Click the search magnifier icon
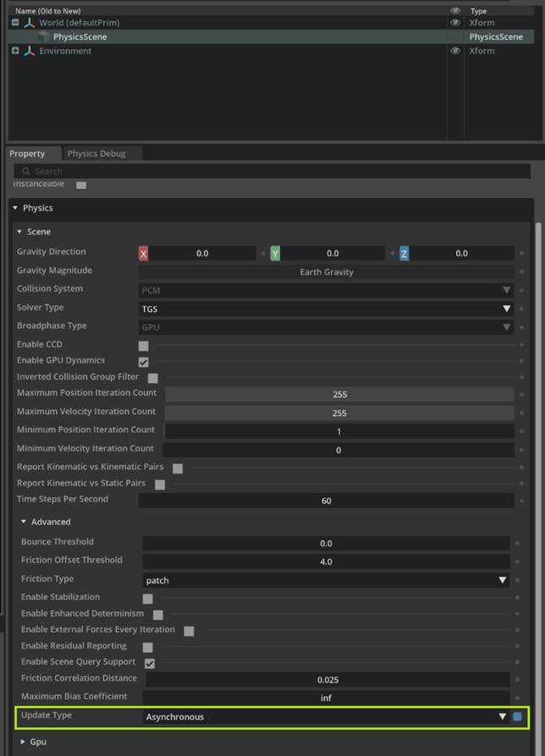545x756 pixels. click(26, 171)
